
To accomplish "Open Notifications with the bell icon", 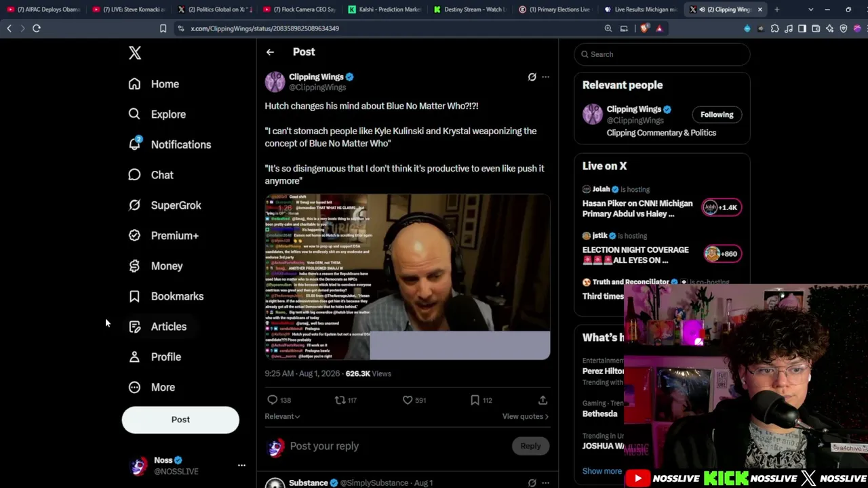I will (170, 144).
